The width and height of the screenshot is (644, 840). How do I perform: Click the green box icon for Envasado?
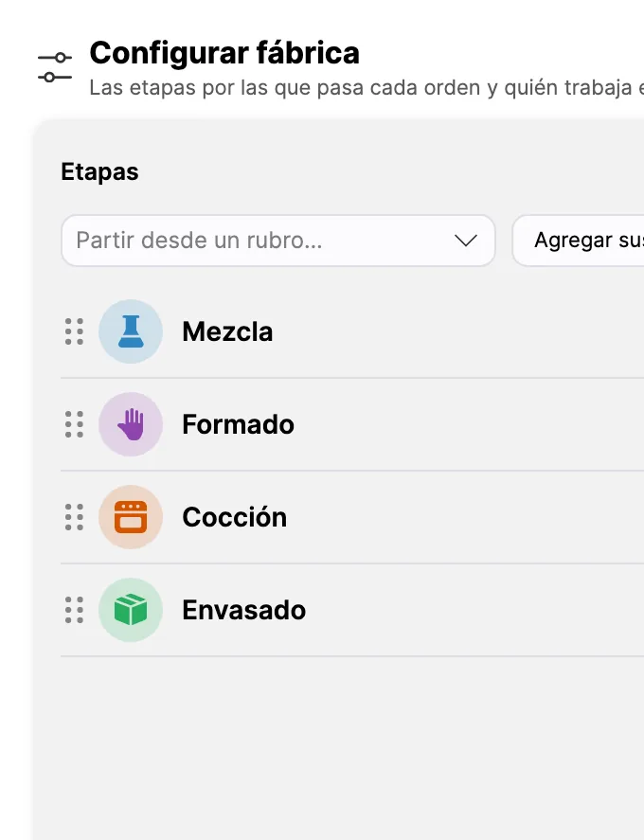pos(131,610)
